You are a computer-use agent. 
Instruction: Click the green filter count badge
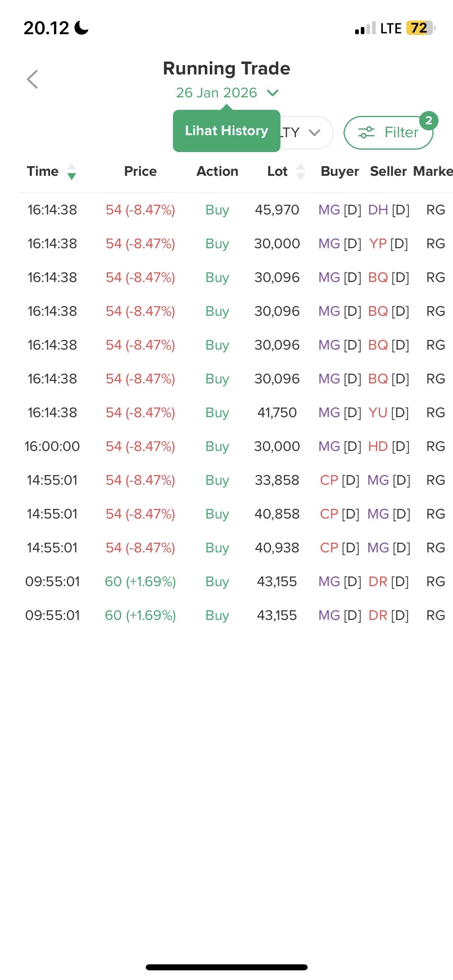pos(428,120)
